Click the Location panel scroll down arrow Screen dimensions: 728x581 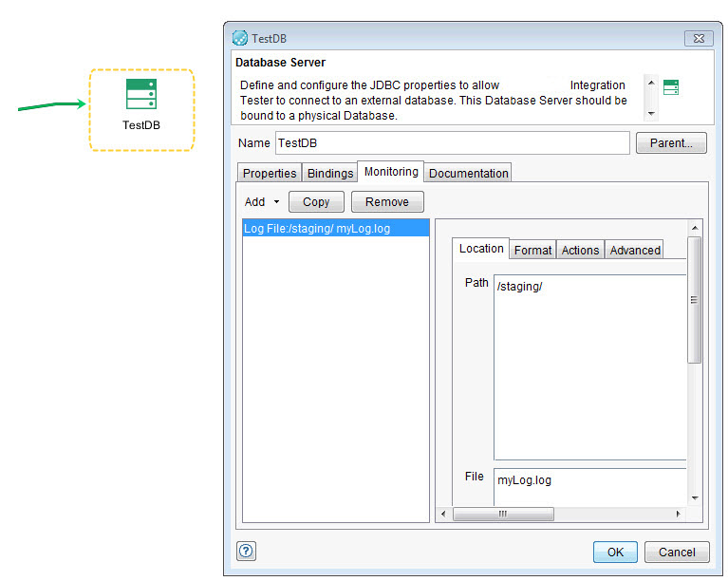(x=695, y=497)
